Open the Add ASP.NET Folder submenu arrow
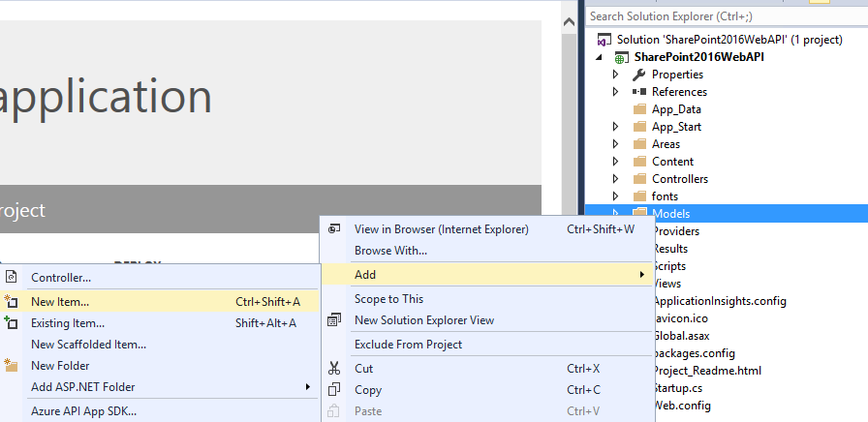Viewport: 868px width, 422px height. tap(308, 386)
